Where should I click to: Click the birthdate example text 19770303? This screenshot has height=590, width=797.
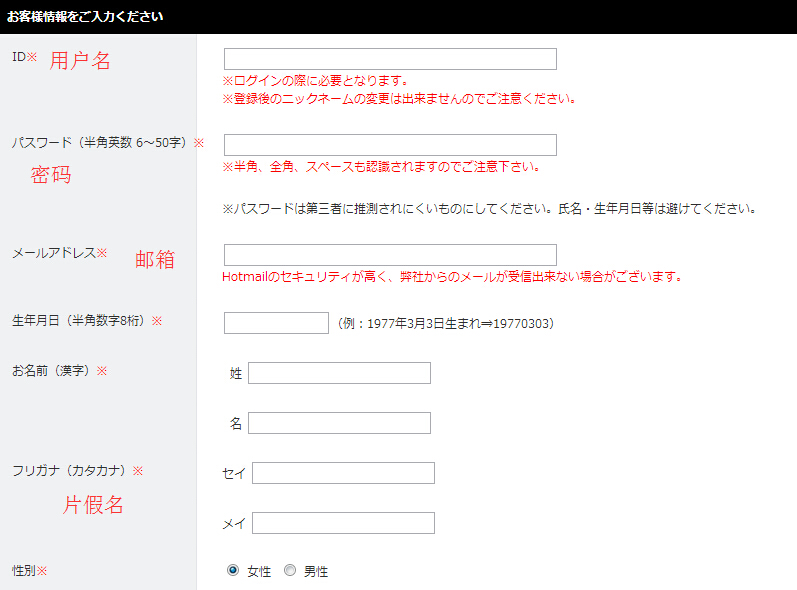point(446,324)
